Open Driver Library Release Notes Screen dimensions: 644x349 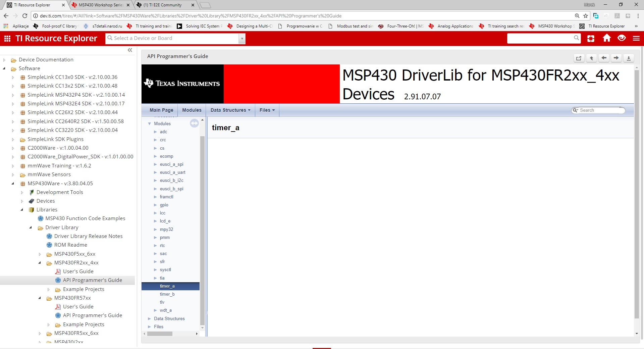point(88,236)
